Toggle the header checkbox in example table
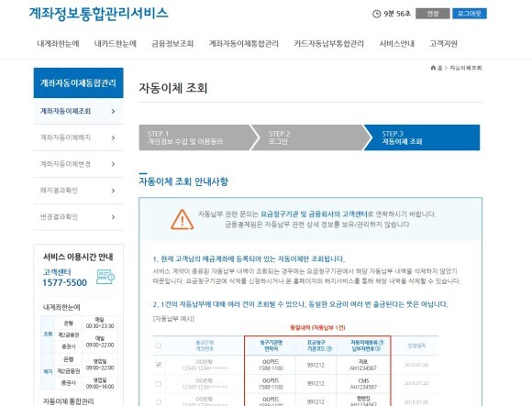The image size is (532, 406). (159, 346)
